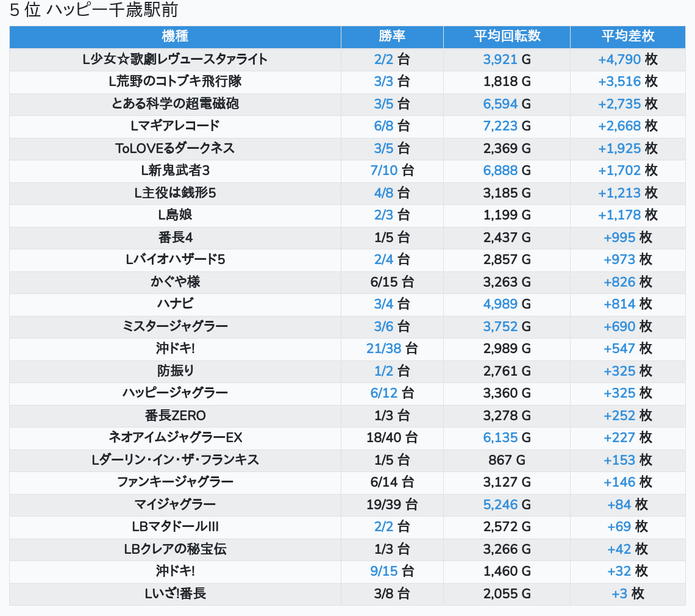
Task: Select とある科学の超電磁砲 in the table
Action: tap(175, 104)
